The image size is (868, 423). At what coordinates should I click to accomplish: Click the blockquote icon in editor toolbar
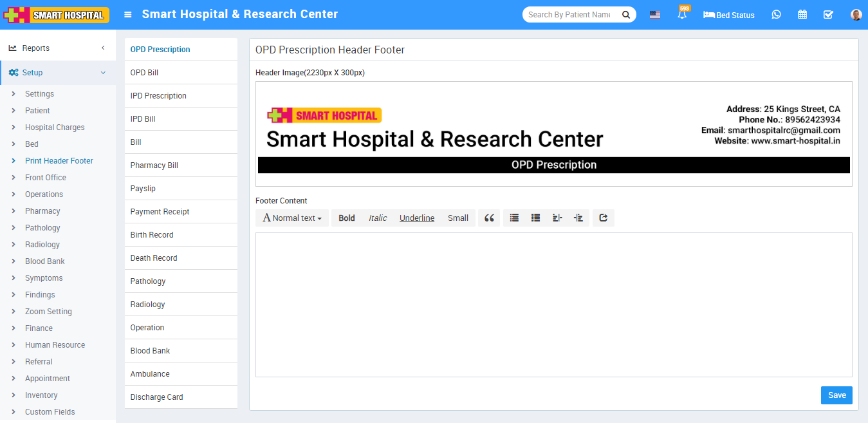[x=489, y=218]
